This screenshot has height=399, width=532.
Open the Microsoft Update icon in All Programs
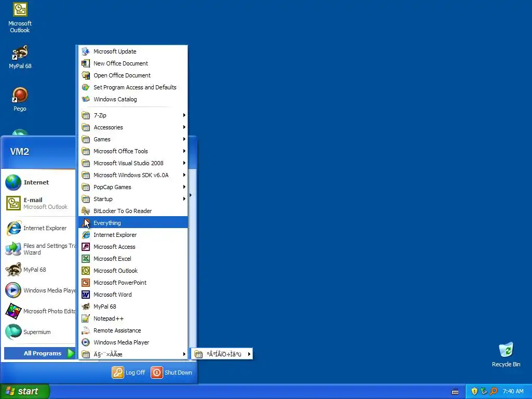86,51
